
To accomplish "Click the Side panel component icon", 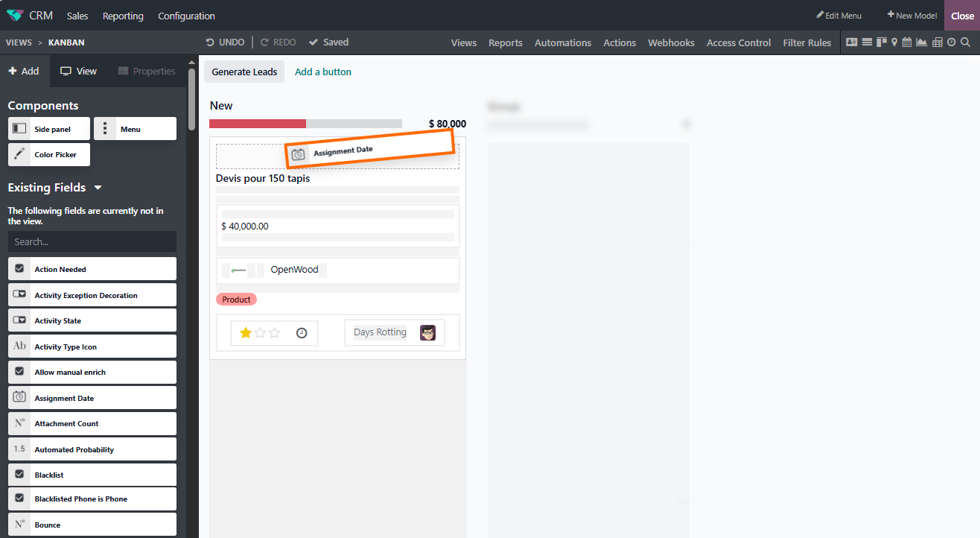I will (20, 129).
